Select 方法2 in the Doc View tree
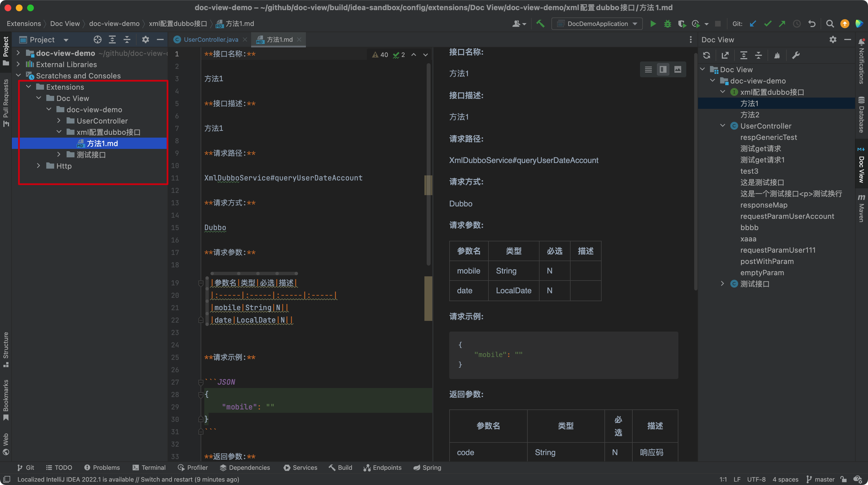The image size is (868, 485). point(749,114)
